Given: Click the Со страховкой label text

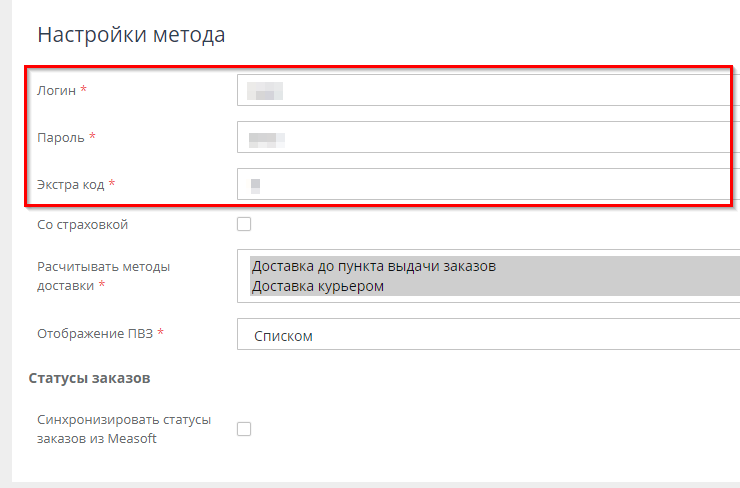Looking at the screenshot, I should [x=82, y=224].
